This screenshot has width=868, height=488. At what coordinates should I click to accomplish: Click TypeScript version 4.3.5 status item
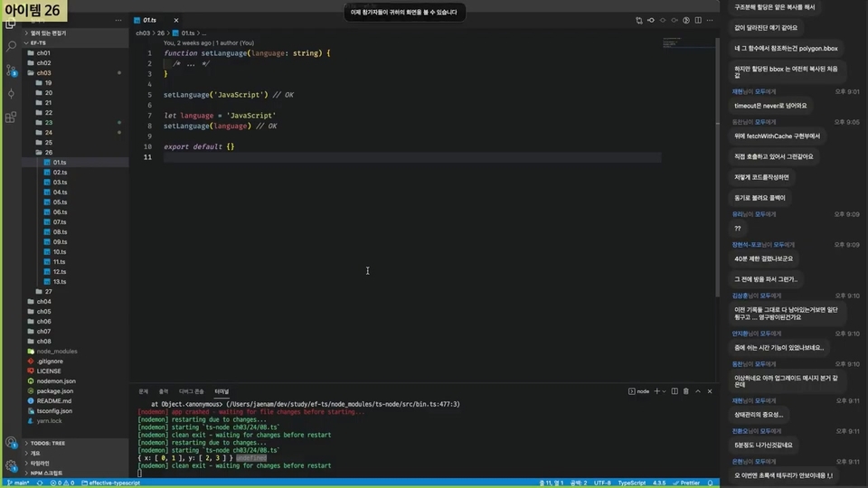(659, 483)
